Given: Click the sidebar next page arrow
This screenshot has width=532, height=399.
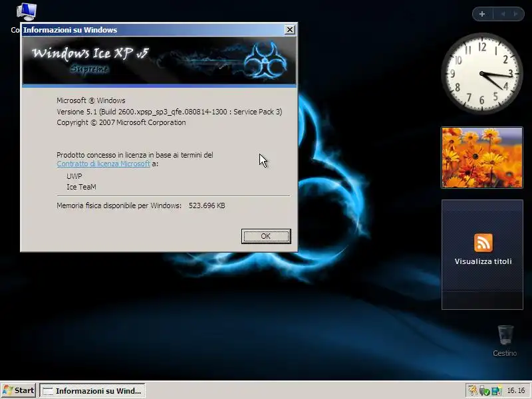Looking at the screenshot, I should point(515,14).
